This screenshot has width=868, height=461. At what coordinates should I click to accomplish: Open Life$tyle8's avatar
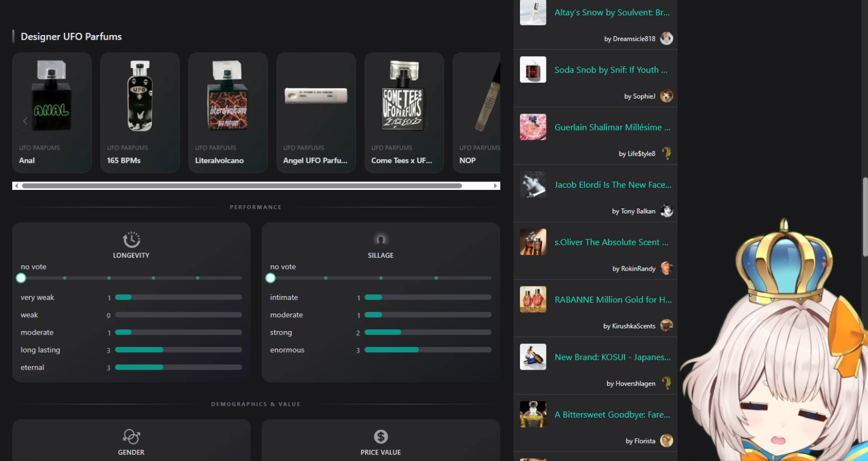coord(666,153)
